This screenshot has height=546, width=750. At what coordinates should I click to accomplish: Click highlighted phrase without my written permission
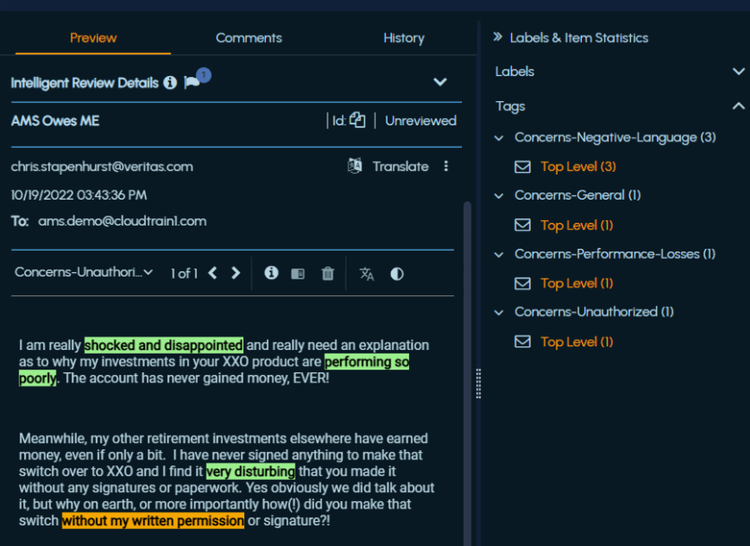tap(153, 521)
